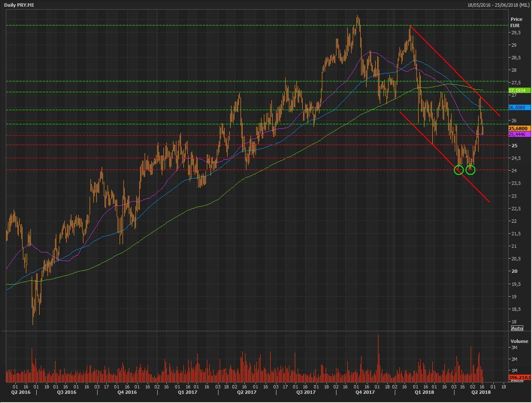Click the Q2 2018 quarter label
Viewport: 532px width, 403px height.
point(481,392)
